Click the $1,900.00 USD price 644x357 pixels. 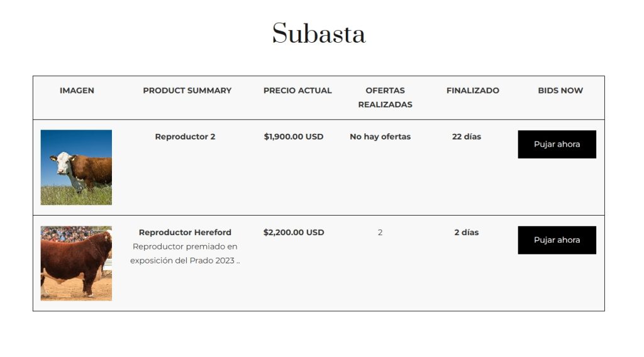coord(293,136)
